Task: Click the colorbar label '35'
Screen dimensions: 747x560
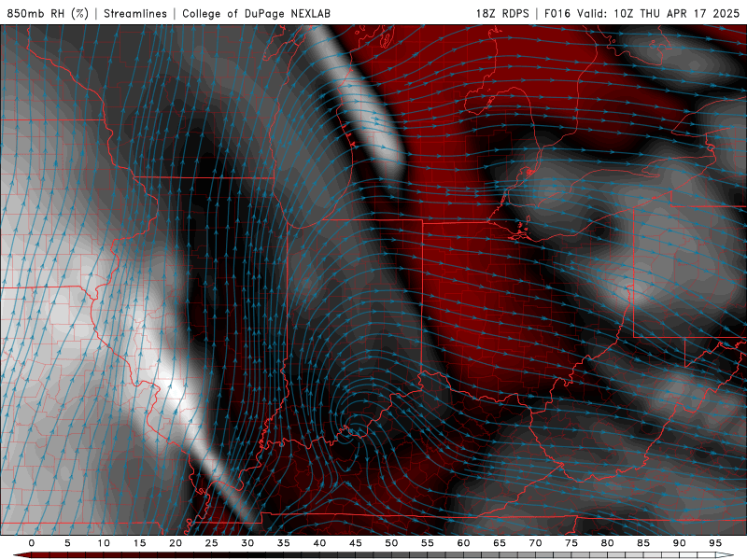Action: (284, 543)
